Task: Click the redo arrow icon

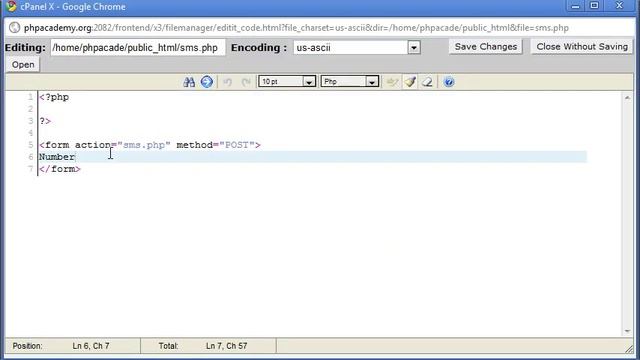Action: [246, 82]
